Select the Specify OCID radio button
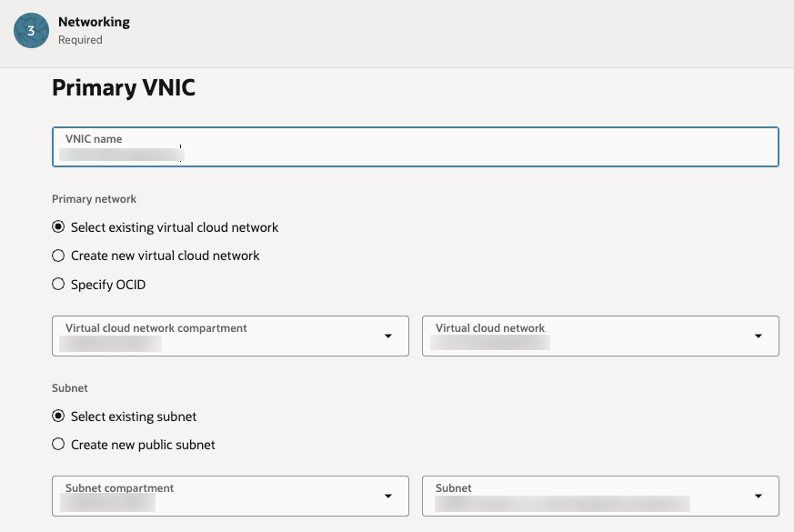The image size is (794, 532). point(58,284)
